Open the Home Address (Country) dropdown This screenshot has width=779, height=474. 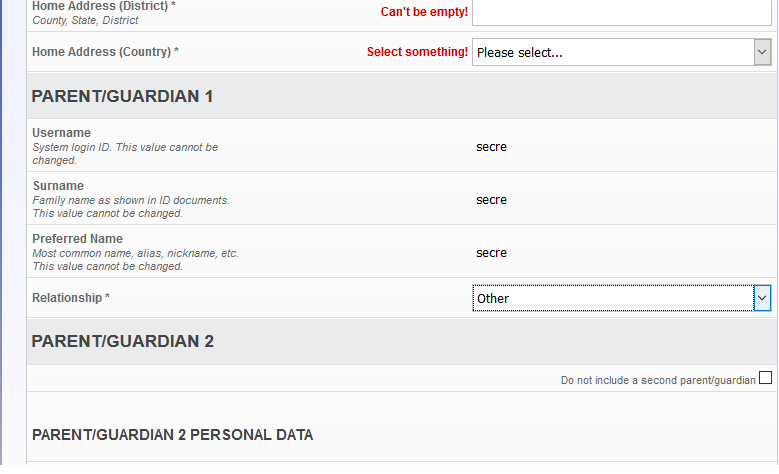[x=612, y=52]
